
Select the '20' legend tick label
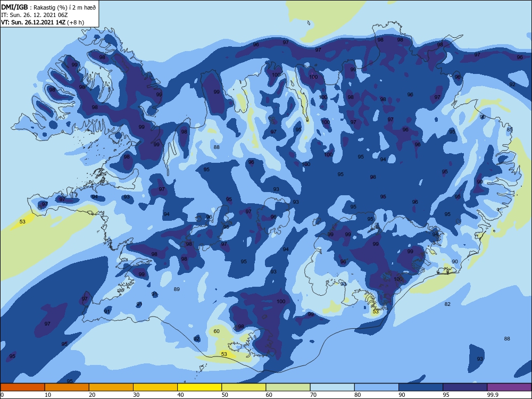[92, 395]
